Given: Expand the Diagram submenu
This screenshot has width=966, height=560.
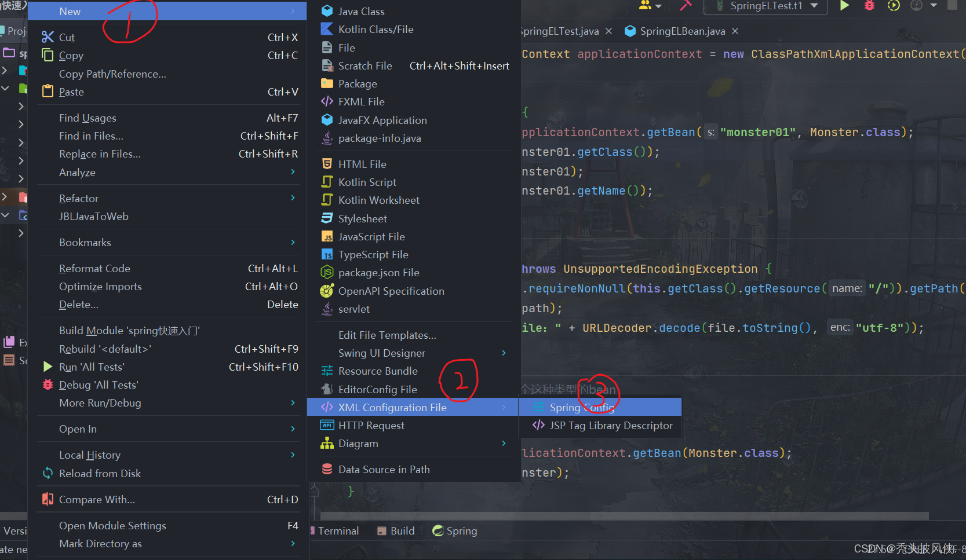Looking at the screenshot, I should 414,443.
